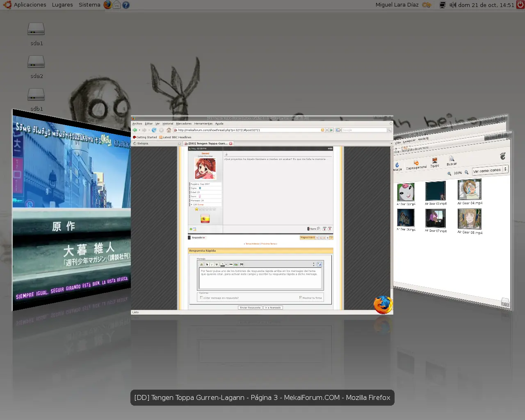
Task: Close the Tengen Toppa tab
Action: click(231, 144)
